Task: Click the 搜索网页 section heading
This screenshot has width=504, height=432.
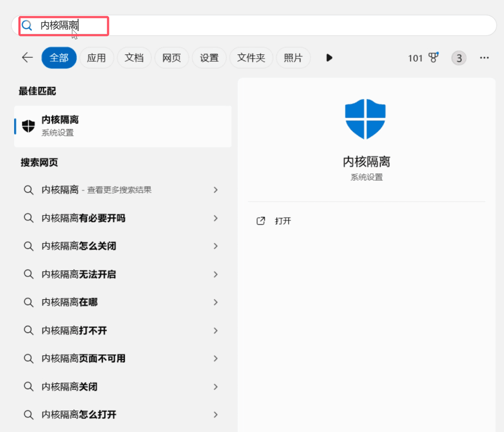Action: coord(39,162)
